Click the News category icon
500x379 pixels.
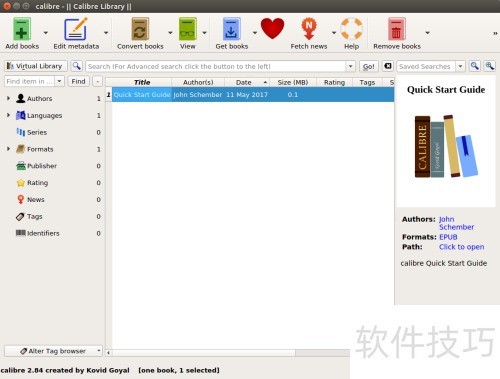[21, 199]
